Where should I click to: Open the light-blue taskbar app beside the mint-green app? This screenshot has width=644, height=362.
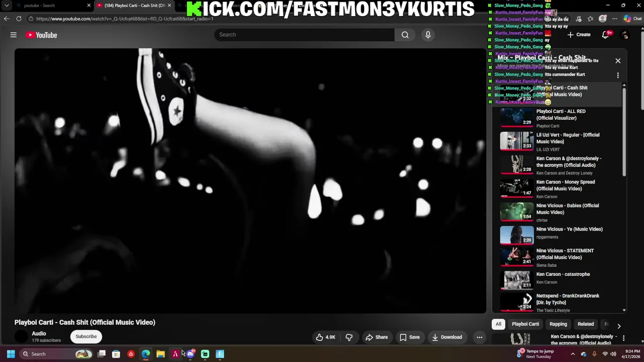click(220, 354)
